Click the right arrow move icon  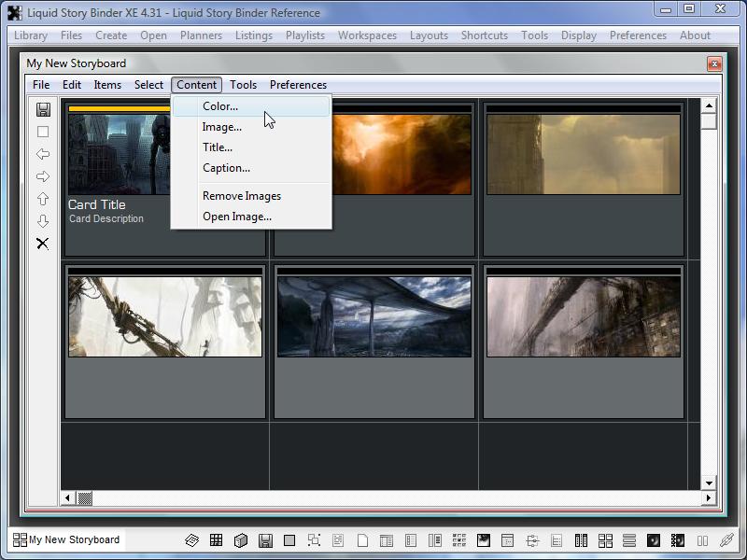[43, 176]
